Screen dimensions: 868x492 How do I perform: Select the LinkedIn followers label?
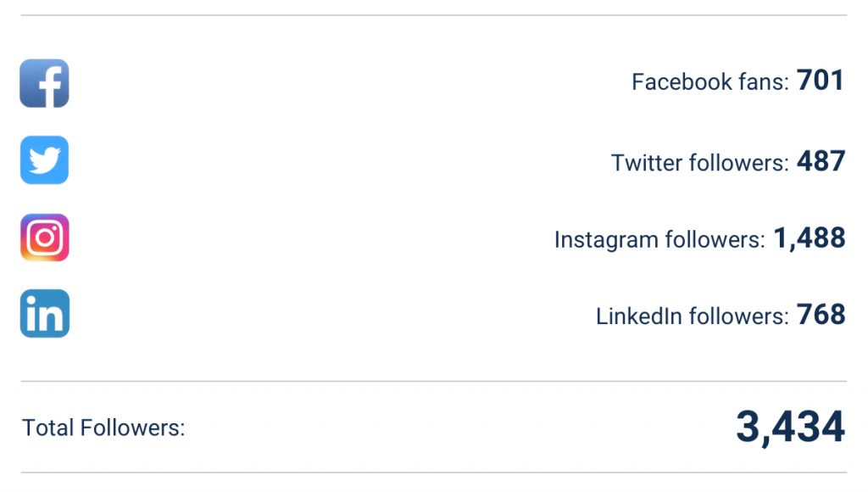[x=692, y=316]
